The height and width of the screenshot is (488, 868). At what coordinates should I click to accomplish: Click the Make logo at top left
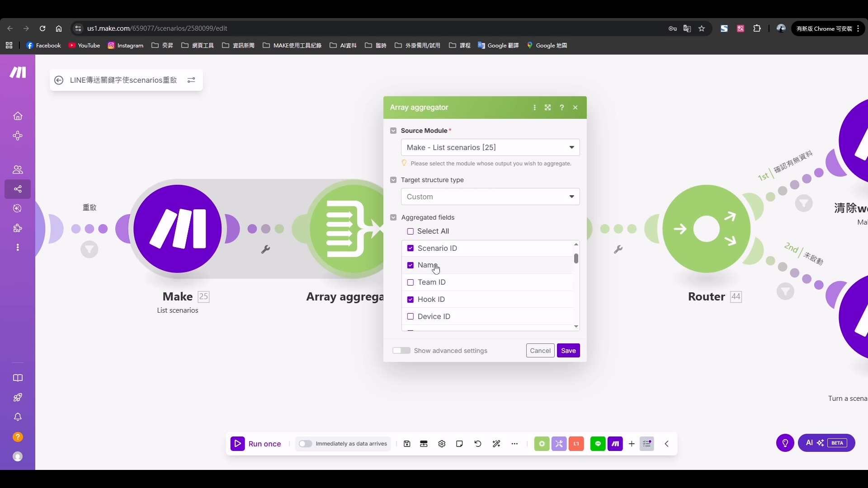18,72
